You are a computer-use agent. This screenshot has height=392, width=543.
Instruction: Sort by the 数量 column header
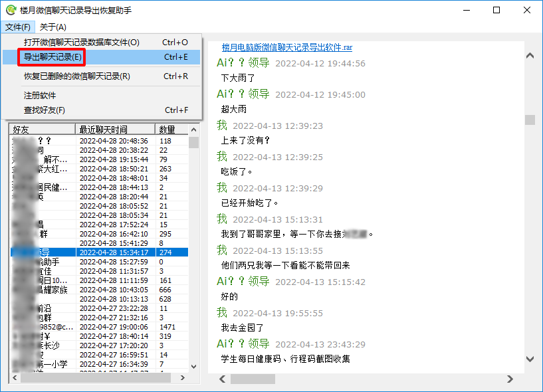pos(171,130)
